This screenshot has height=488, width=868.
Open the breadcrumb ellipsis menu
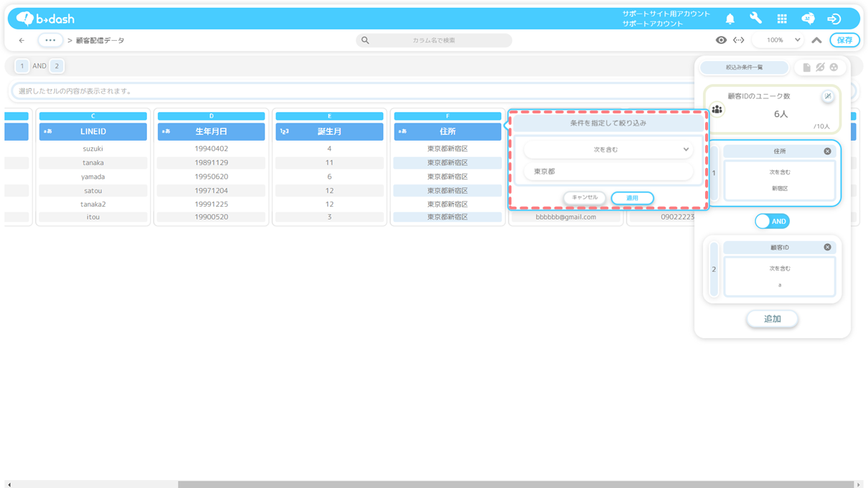(50, 40)
